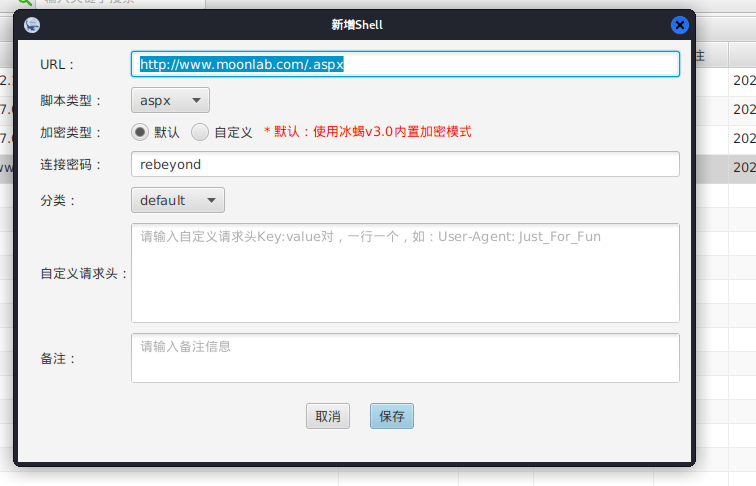
Task: Click the 新增Shell title text
Action: click(x=357, y=25)
